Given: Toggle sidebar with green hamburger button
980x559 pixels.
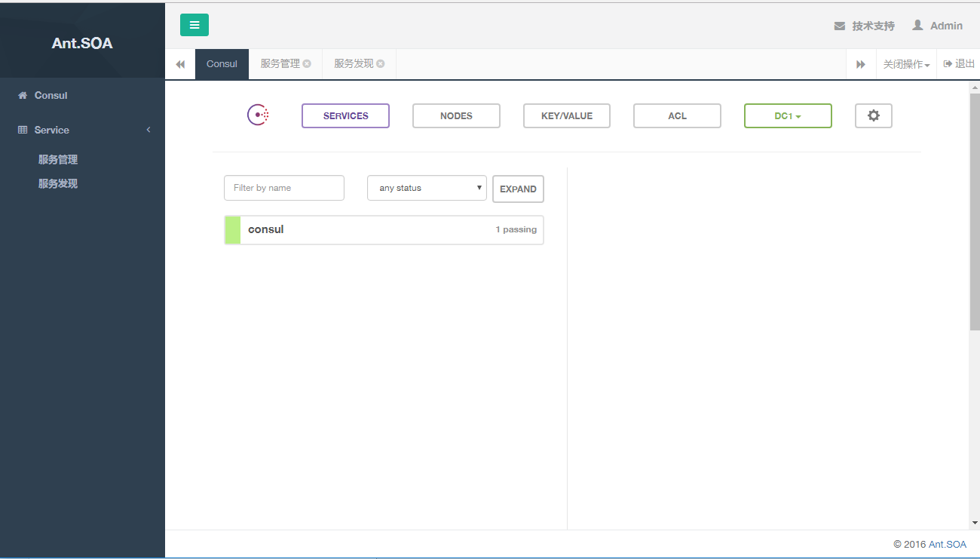Looking at the screenshot, I should (194, 25).
